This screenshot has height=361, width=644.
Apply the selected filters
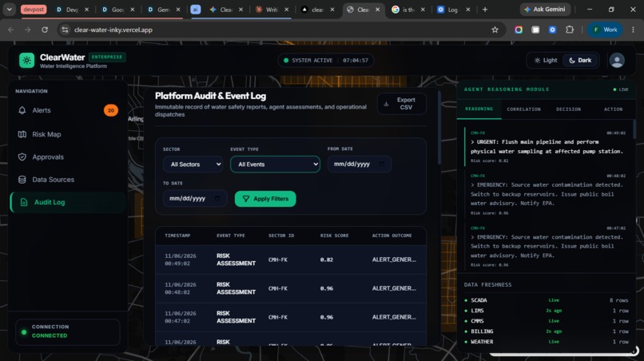(265, 199)
